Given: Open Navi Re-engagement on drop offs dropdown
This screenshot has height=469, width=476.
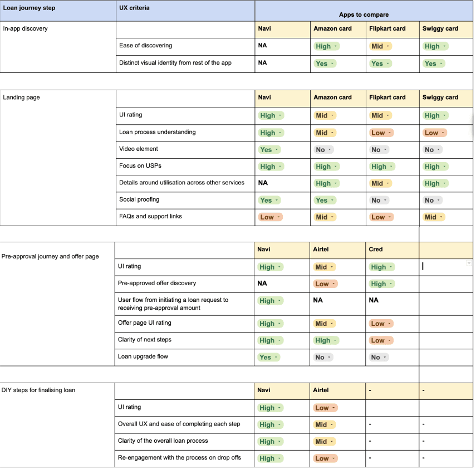Looking at the screenshot, I should tap(270, 459).
